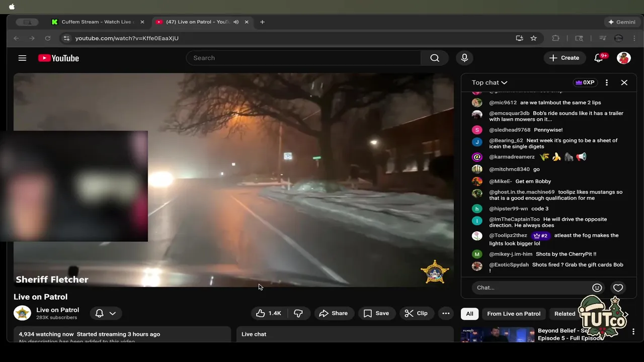Expand the Top chat mode dropdown
This screenshot has height=362, width=644.
click(490, 82)
